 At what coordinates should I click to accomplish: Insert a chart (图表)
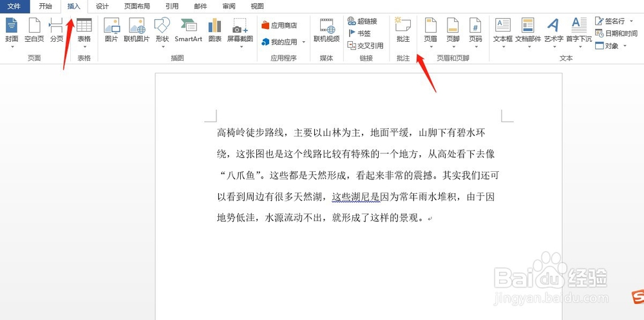(x=214, y=30)
